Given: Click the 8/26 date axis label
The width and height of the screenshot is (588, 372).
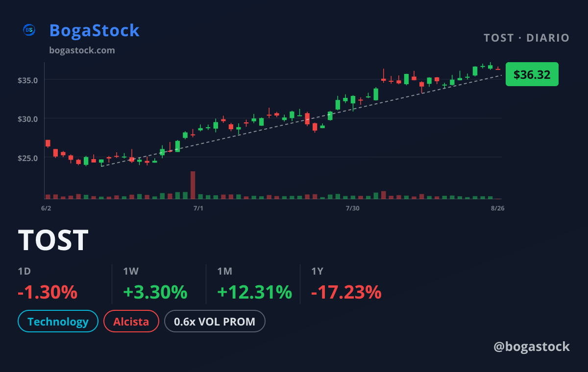Looking at the screenshot, I should coord(497,209).
